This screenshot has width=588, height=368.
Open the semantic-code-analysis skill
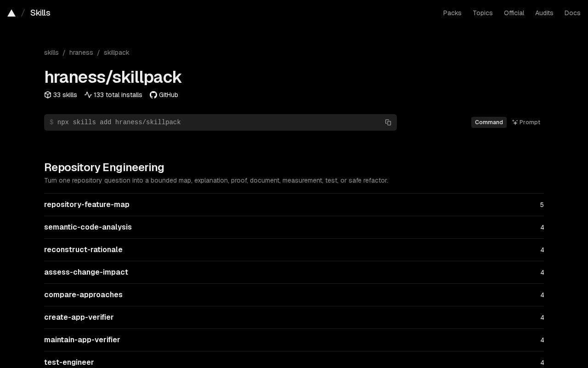point(294,227)
